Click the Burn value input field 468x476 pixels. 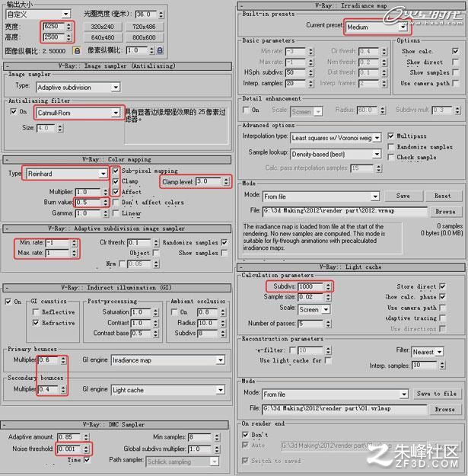pyautogui.click(x=88, y=203)
